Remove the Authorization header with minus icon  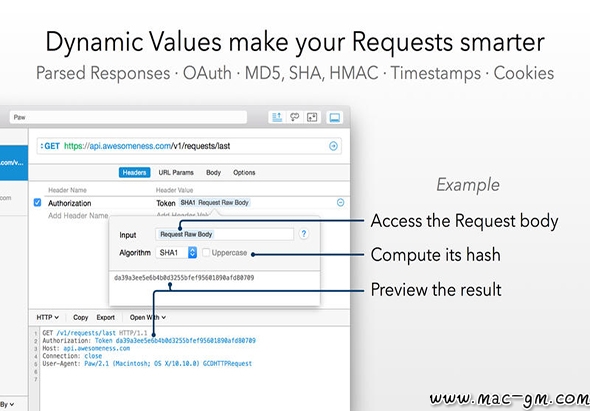340,202
